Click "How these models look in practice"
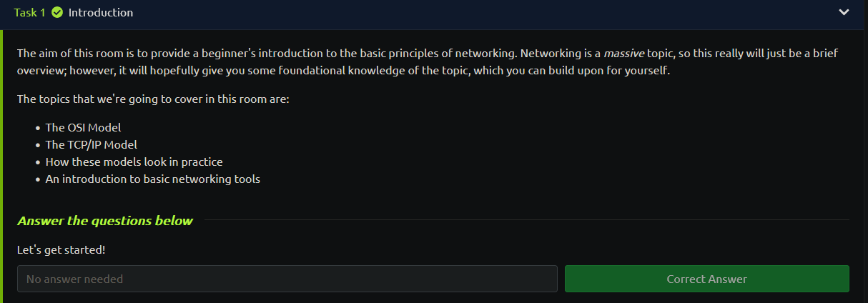This screenshot has height=303, width=868. coord(134,162)
